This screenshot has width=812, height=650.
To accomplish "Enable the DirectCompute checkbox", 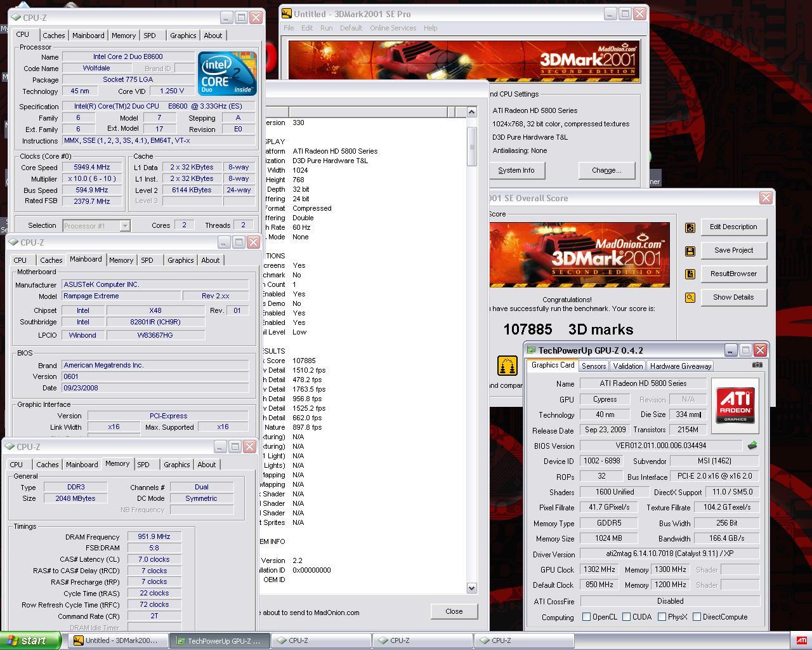I will [x=697, y=617].
